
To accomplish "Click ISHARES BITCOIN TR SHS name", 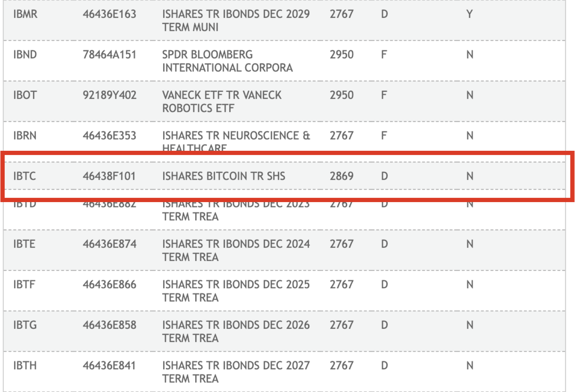I will click(224, 176).
